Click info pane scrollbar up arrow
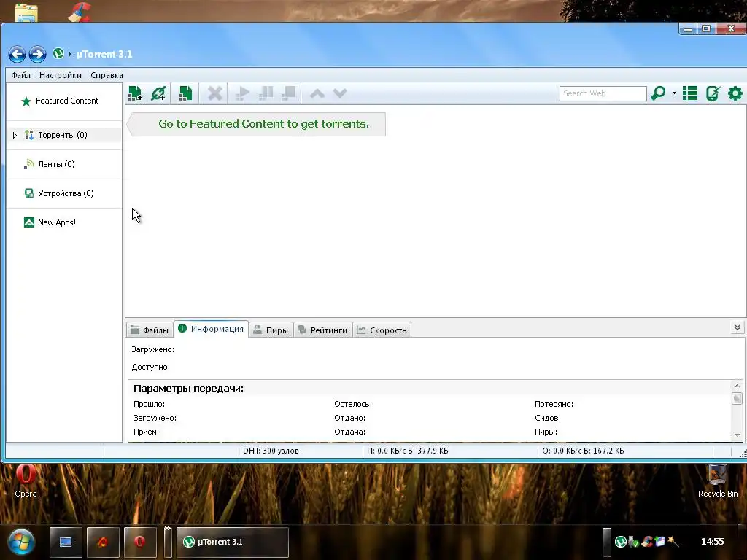The width and height of the screenshot is (747, 560). (737, 386)
